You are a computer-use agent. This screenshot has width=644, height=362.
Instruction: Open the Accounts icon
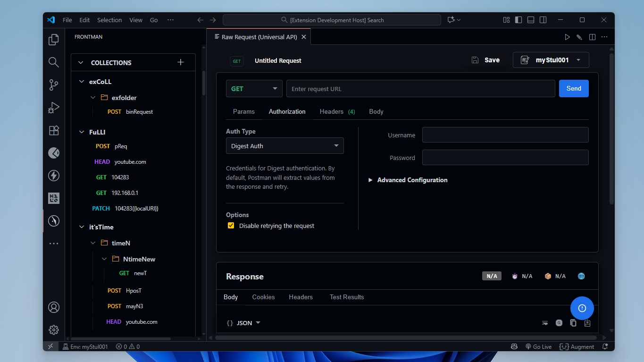point(54,307)
